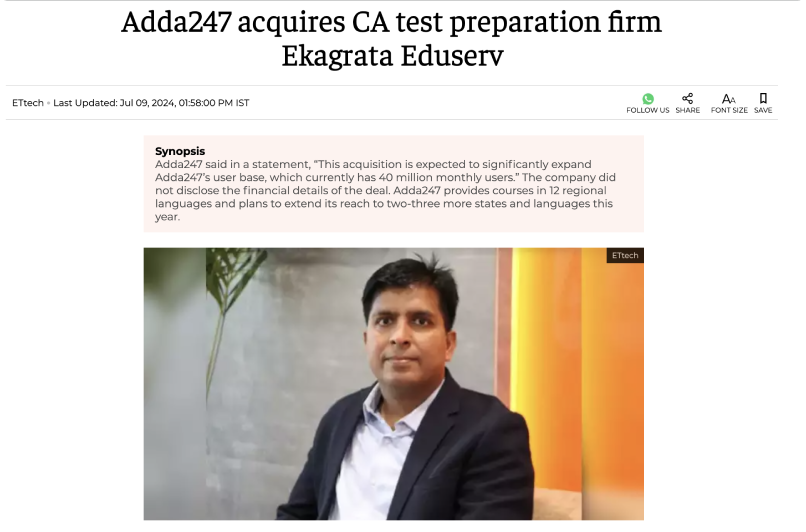Screen dimensions: 806x532
Task: Click the ETtech badge on the photo
Action: click(625, 255)
